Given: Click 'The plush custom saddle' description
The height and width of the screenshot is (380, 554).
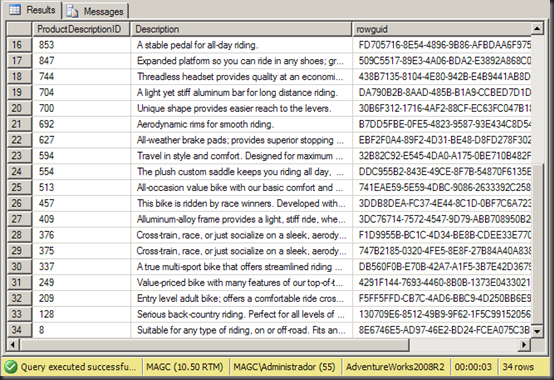Looking at the screenshot, I should coord(241,172).
